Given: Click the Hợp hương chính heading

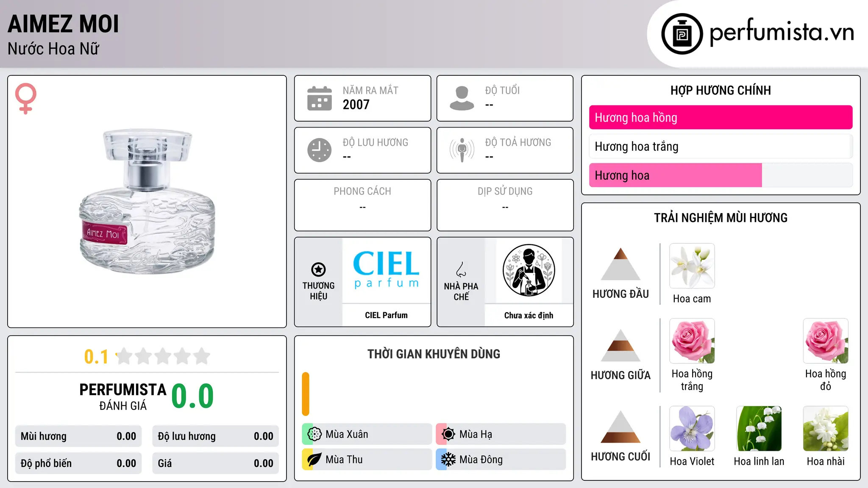Looking at the screenshot, I should (x=721, y=90).
